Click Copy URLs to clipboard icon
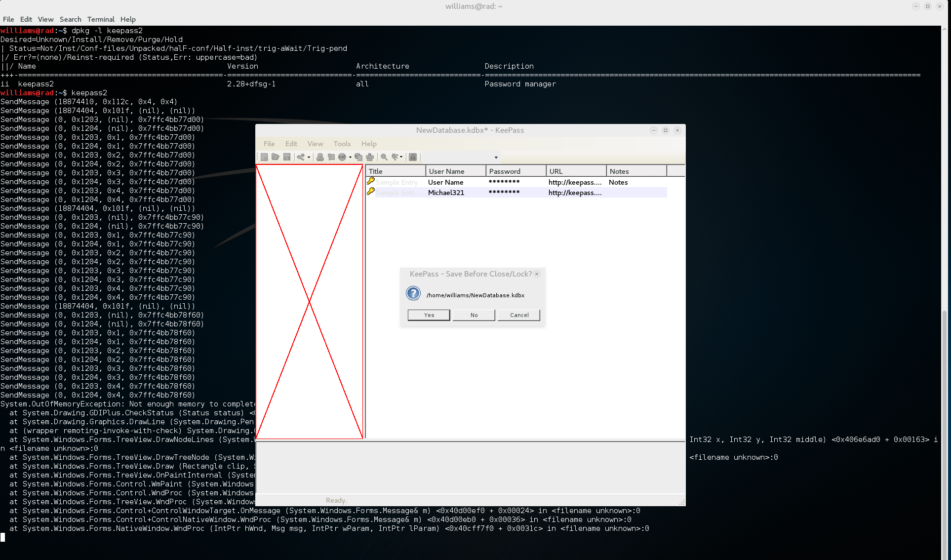Viewport: 951px width, 560px height. 358,157
